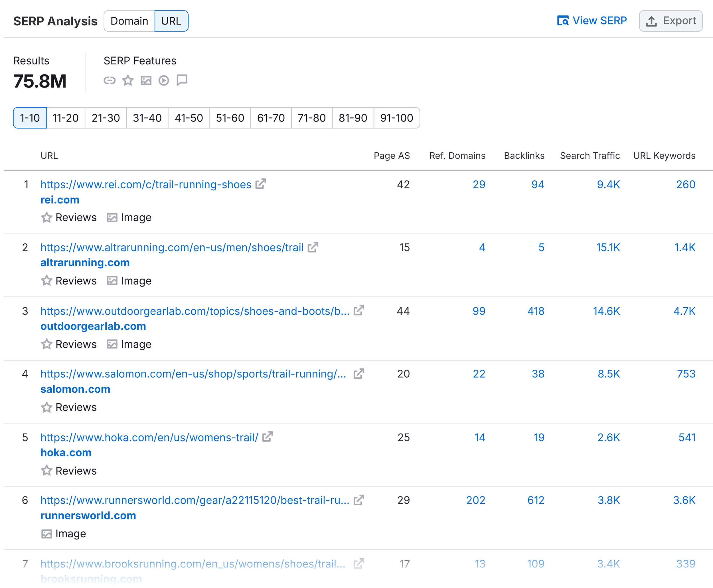Click the Reviews star icon in hoka.com row
This screenshot has width=713, height=588.
46,471
